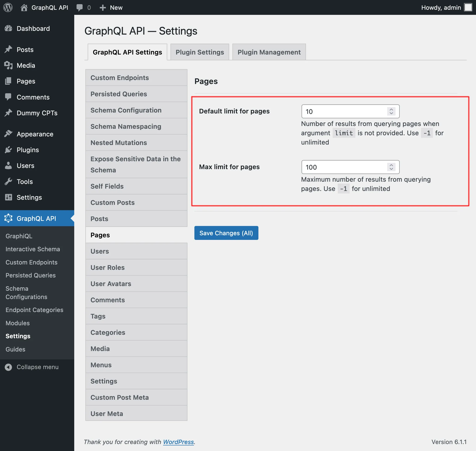Click Save Changes (All) button
Viewport: 476px width, 451px height.
pos(226,233)
